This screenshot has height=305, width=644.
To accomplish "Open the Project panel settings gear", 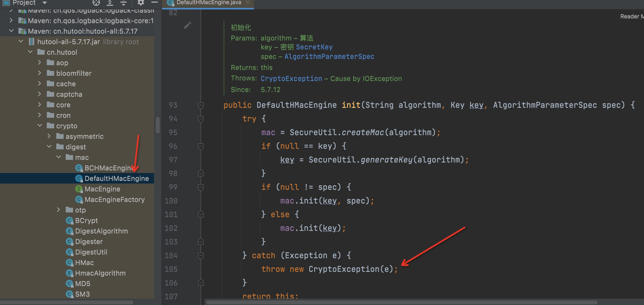I will [x=141, y=3].
